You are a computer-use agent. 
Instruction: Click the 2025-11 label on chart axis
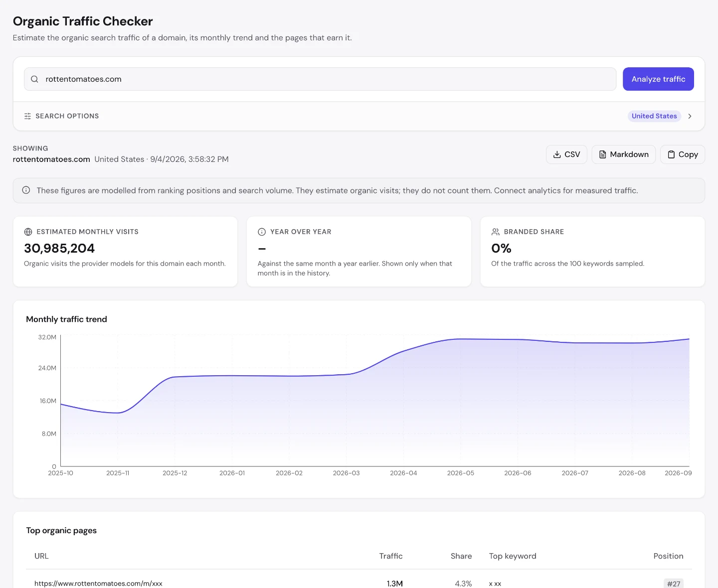[x=118, y=473]
